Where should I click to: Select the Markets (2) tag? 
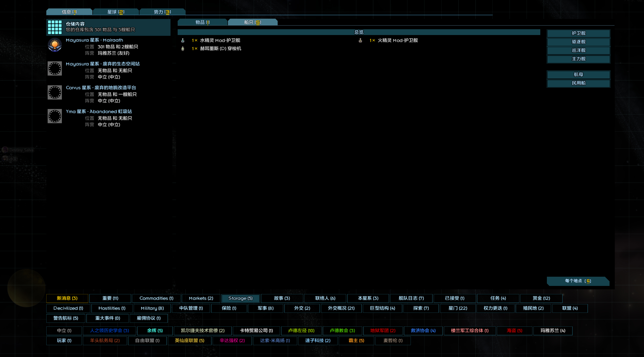(201, 298)
